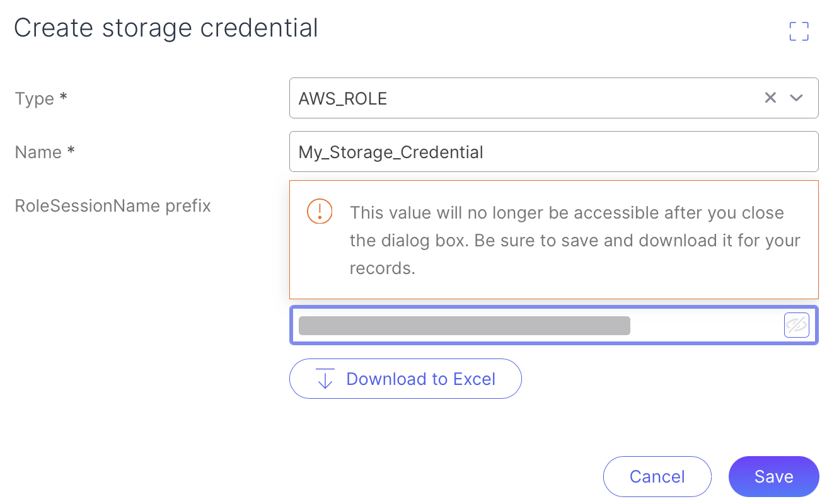Click the orange warning exclamation icon

coord(320,211)
